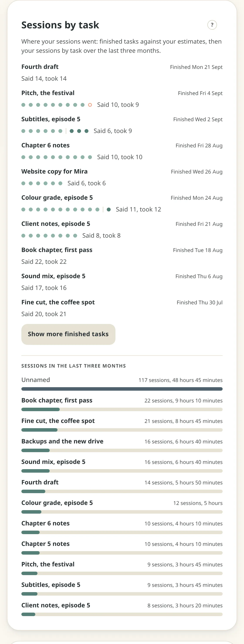Image resolution: width=244 pixels, height=644 pixels.
Task: Click the last dark overrun dot for Subtitles, episode 5
Action: coord(86,131)
